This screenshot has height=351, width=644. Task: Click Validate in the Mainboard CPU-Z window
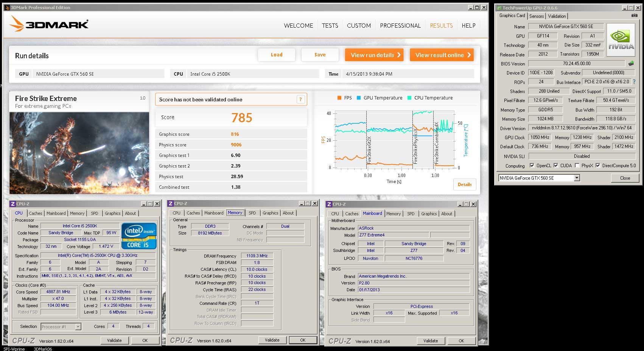tap(431, 341)
